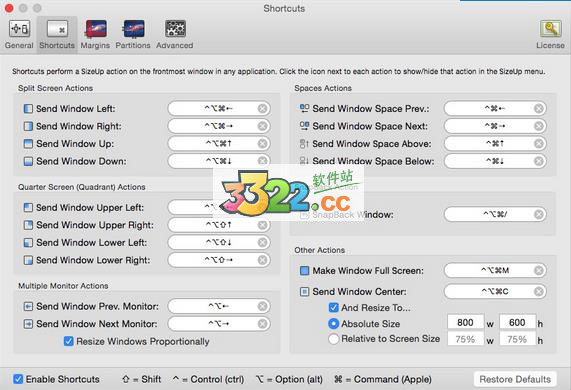Clear the Send Window Right shortcut
571x390 pixels.
pos(262,126)
